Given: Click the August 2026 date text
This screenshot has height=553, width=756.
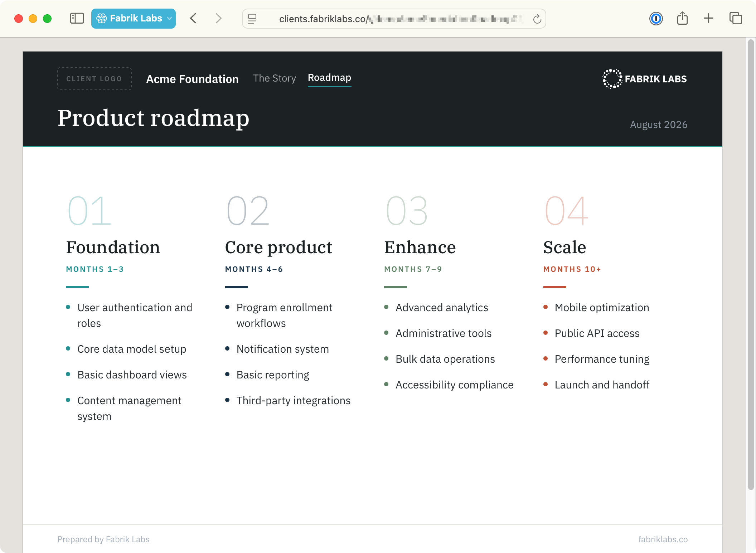Looking at the screenshot, I should coord(659,124).
